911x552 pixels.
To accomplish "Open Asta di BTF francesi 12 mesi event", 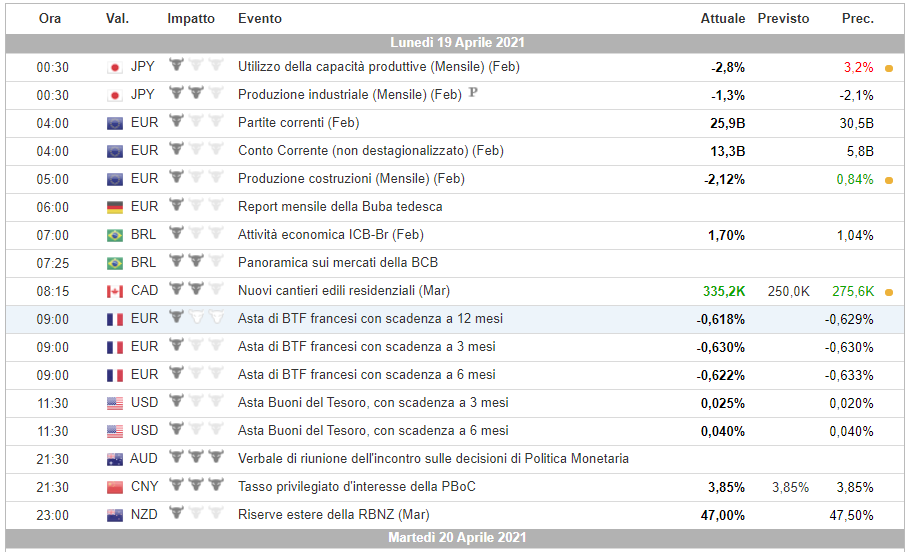I will 370,318.
